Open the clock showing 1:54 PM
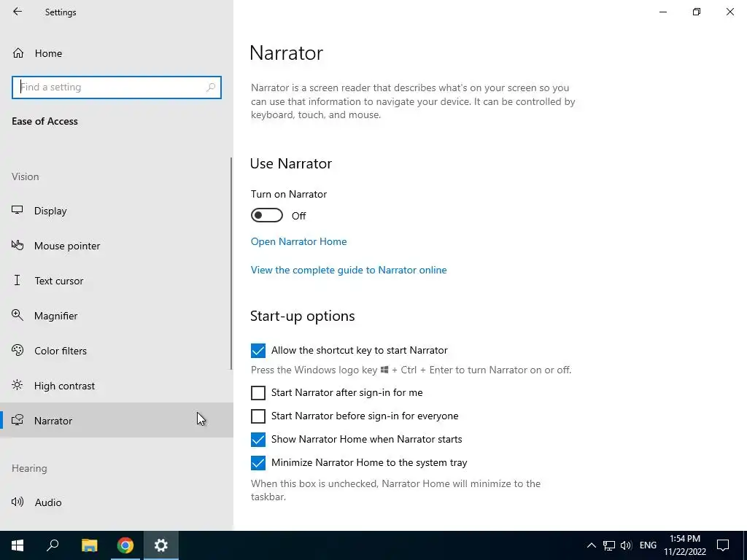Screen dimensions: 747x560 (x=685, y=545)
